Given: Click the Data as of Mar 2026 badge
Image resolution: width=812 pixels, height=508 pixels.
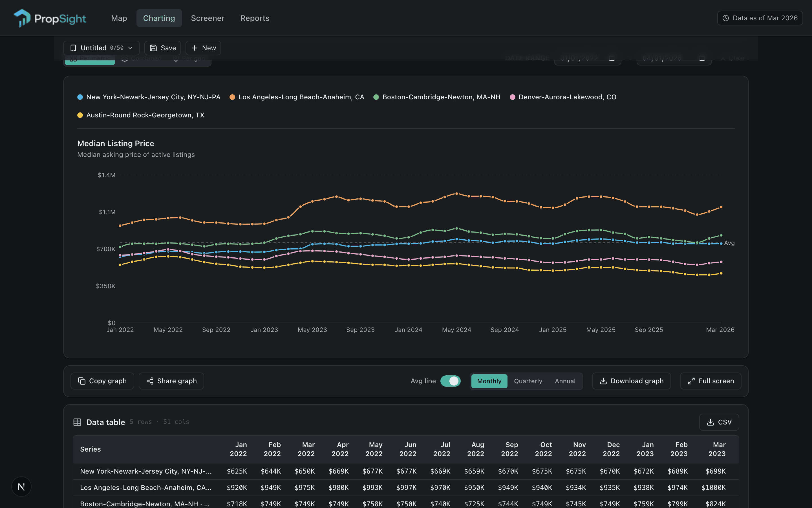Looking at the screenshot, I should (760, 18).
